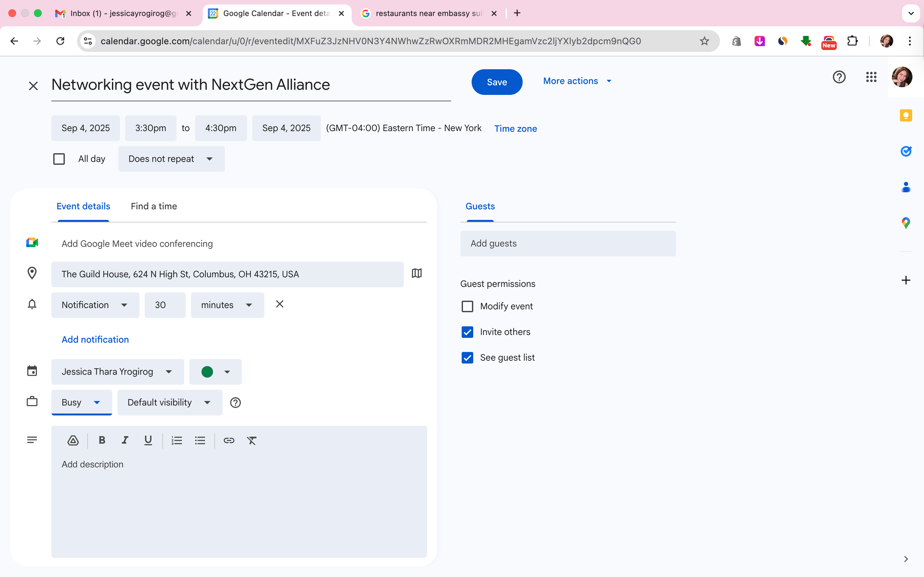The image size is (924, 577).
Task: Click the insert link icon
Action: coord(229,440)
